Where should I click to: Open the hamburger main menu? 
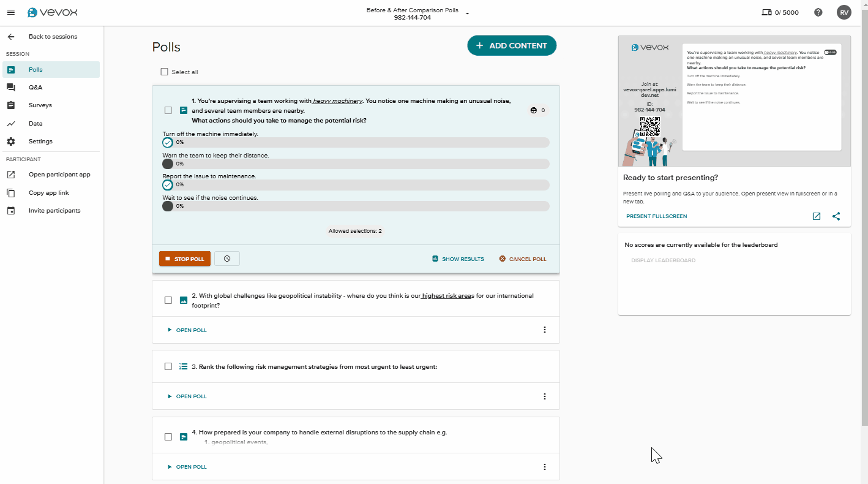tap(10, 12)
